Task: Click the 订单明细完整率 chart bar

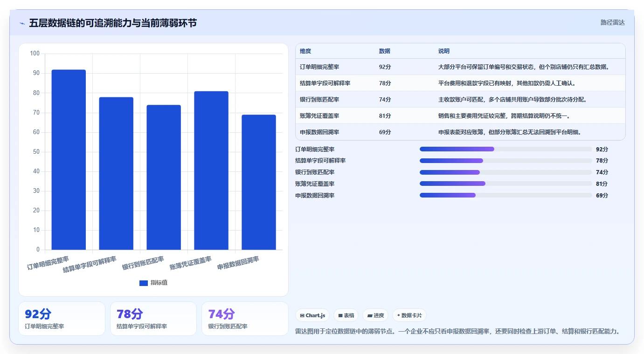Action: pyautogui.click(x=69, y=160)
